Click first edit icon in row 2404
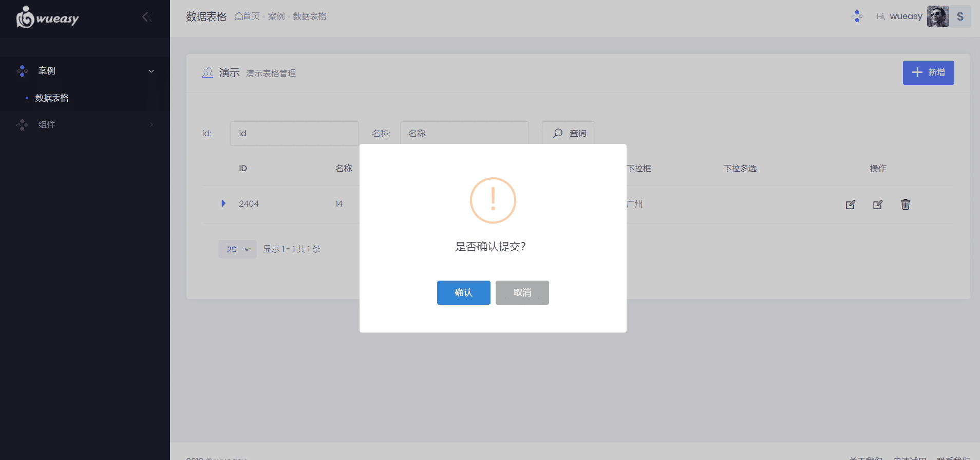Image resolution: width=980 pixels, height=460 pixels. pos(851,205)
